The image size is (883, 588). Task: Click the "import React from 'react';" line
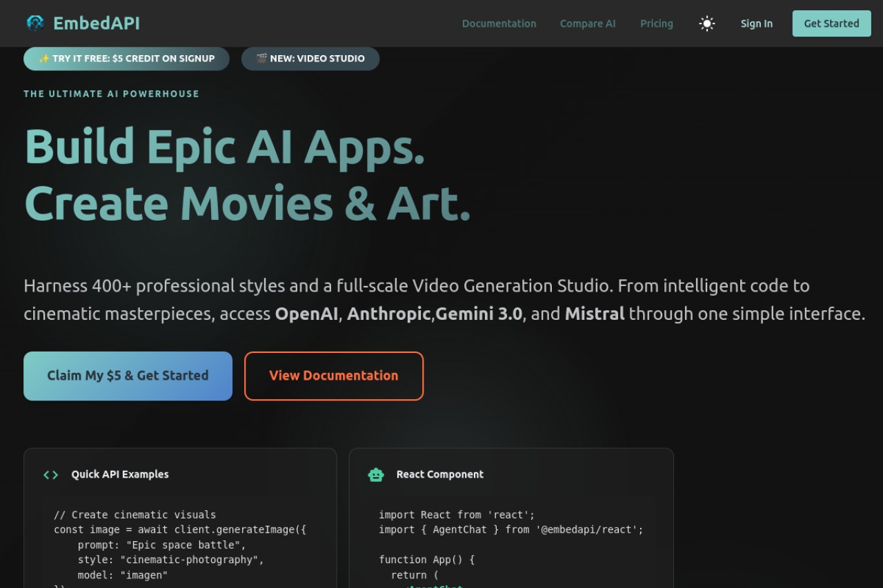[x=457, y=515]
